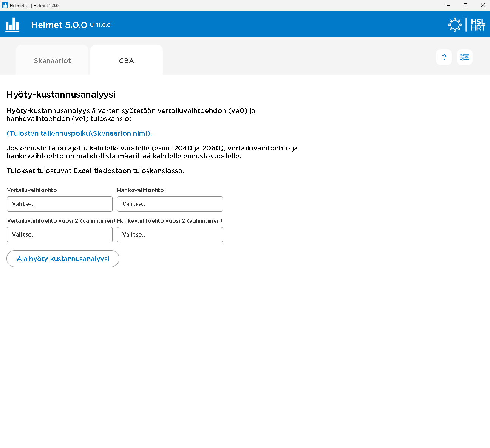Image resolution: width=490 pixels, height=448 pixels.
Task: Maximize the Helmet UI window
Action: coord(465,5)
